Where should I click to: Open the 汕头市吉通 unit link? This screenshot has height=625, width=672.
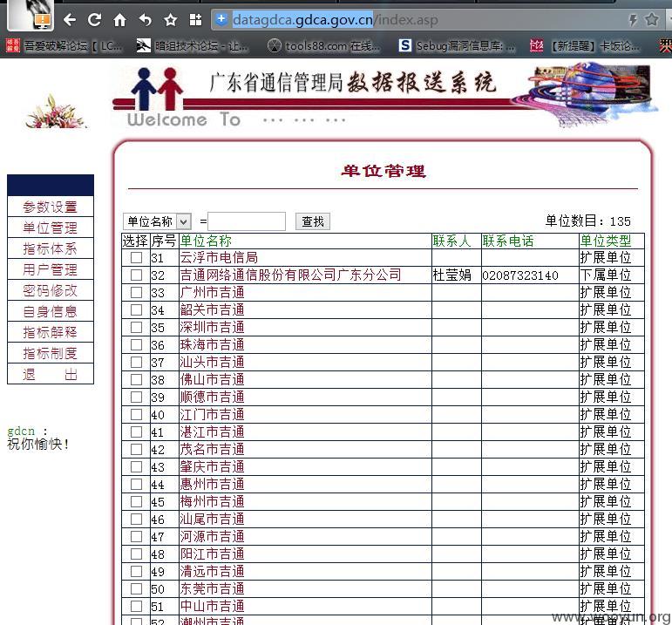point(212,363)
